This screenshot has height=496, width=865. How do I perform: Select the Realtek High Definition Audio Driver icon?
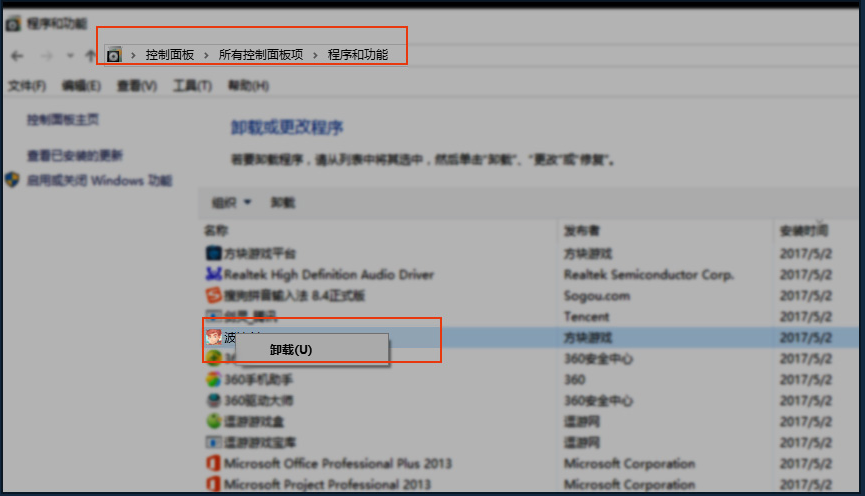coord(213,274)
